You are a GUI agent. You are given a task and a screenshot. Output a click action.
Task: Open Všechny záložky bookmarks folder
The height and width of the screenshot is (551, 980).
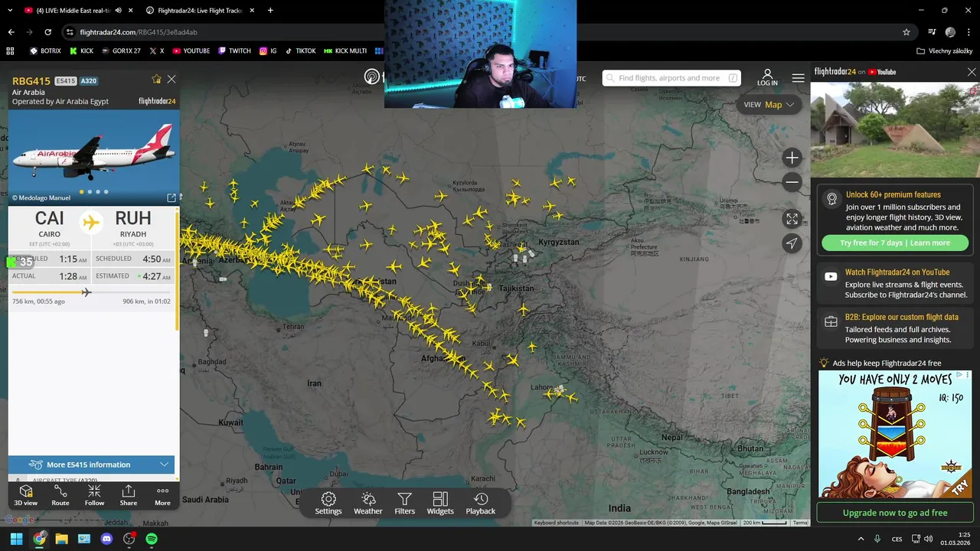(945, 51)
